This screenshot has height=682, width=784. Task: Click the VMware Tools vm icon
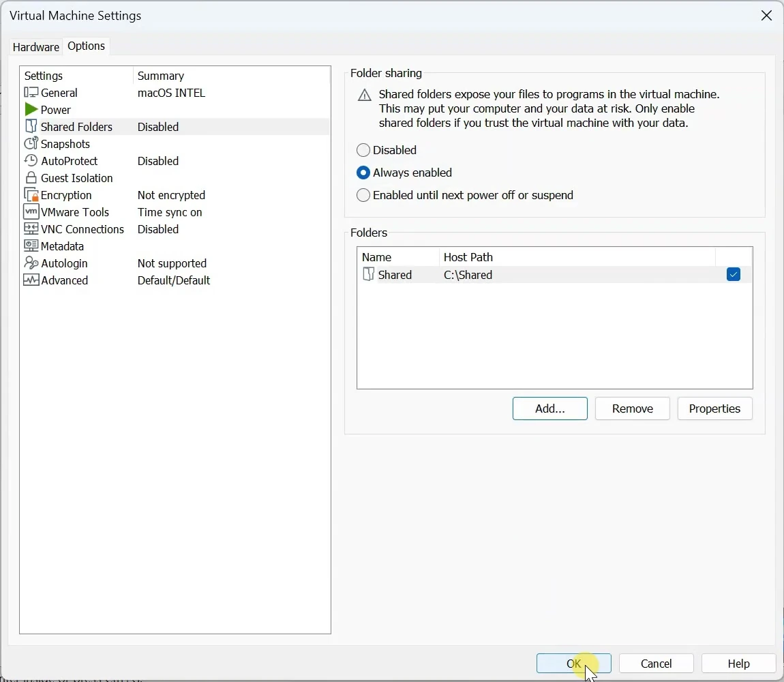(x=31, y=211)
